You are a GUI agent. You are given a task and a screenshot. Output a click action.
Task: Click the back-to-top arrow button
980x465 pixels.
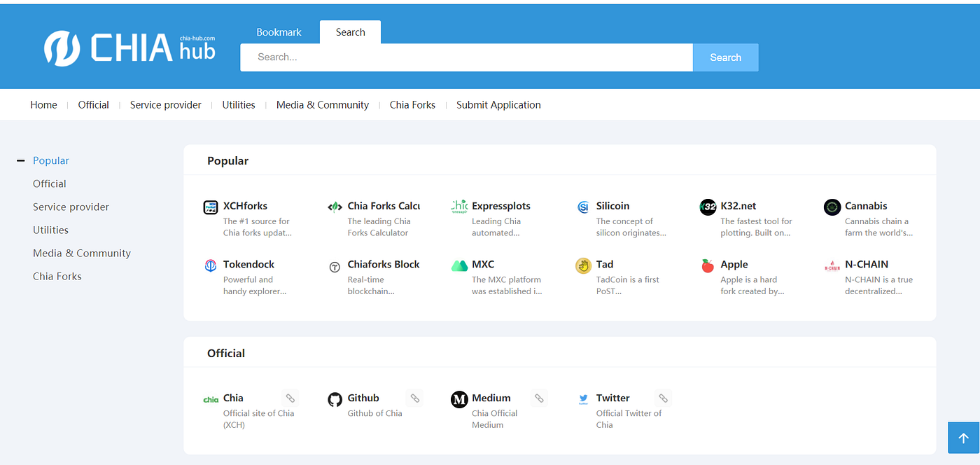963,438
